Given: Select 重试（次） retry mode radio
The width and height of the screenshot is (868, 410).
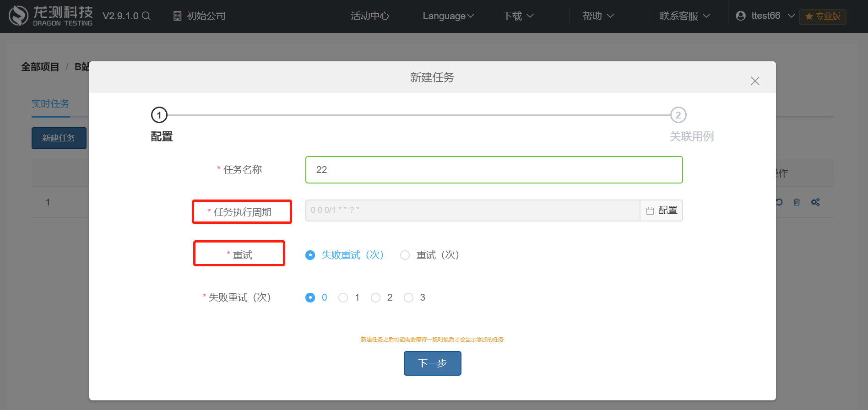Looking at the screenshot, I should 405,255.
